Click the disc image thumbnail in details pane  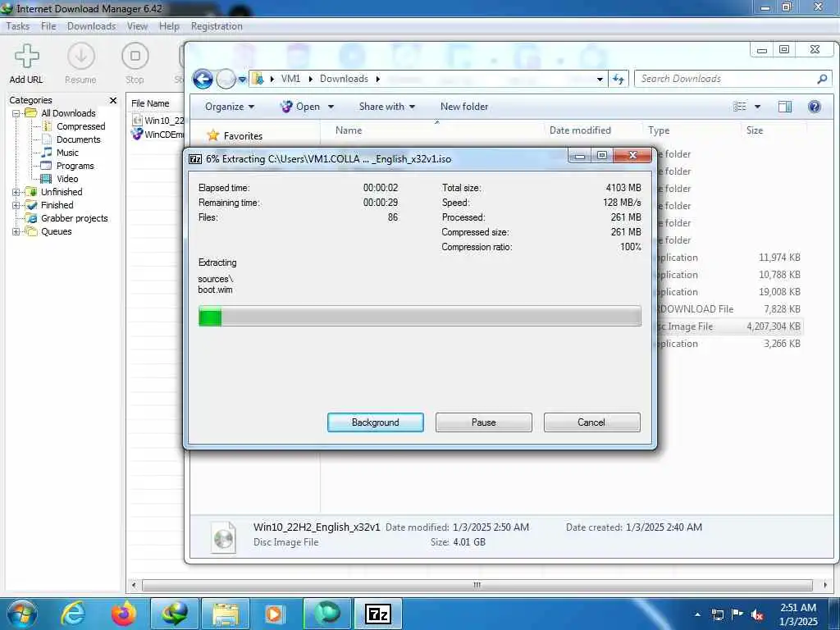224,536
